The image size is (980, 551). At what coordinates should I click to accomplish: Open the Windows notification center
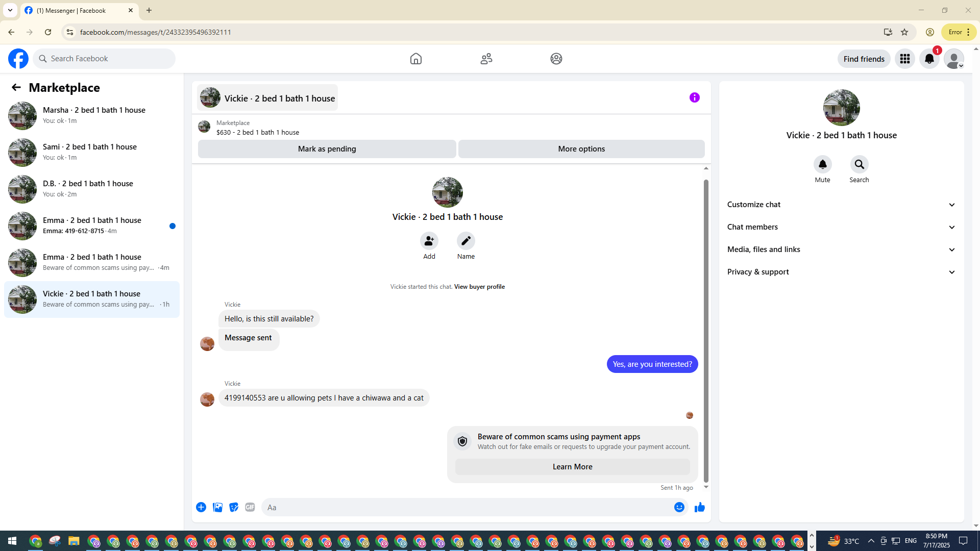964,541
